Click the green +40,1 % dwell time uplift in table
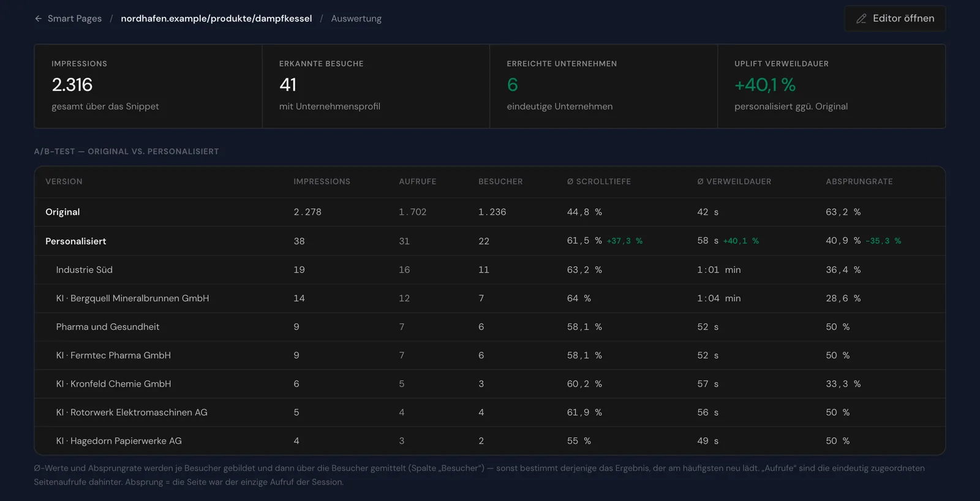 point(741,241)
